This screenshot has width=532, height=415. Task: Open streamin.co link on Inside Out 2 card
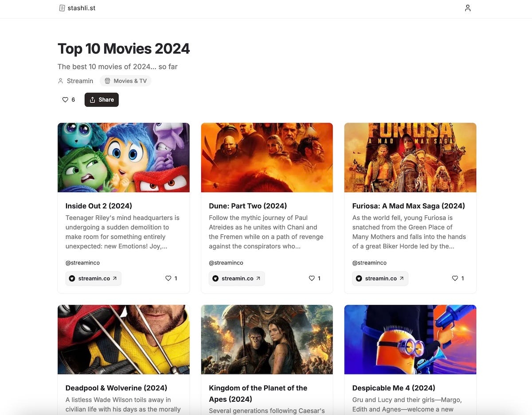coord(93,278)
